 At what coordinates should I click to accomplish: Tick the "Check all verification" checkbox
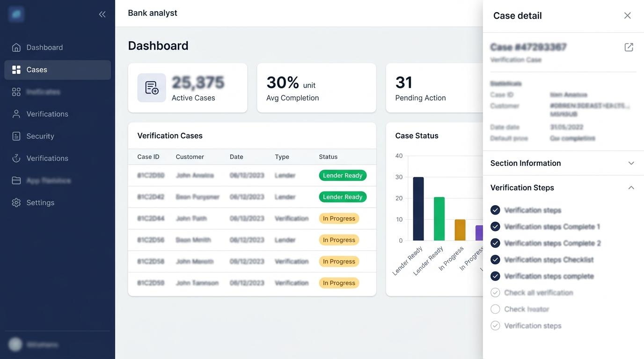pos(495,293)
